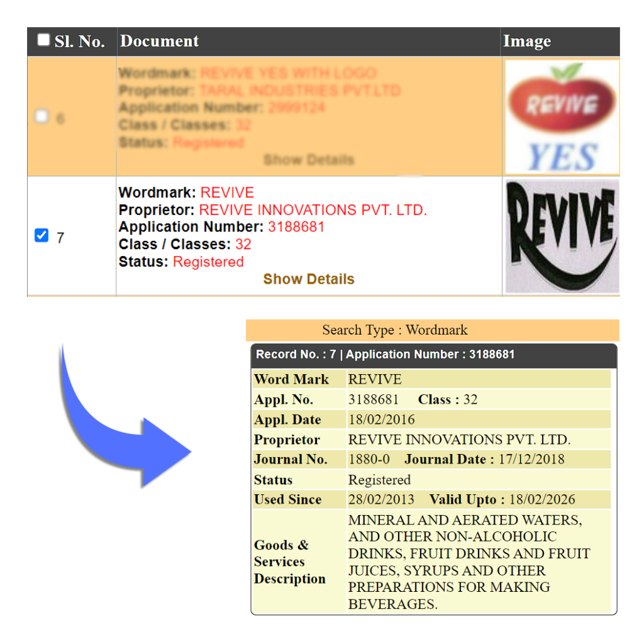Click proprietor REVIVE INNOVATIONS PVT. LTD. in row 7
Screen dimensions: 644x644
point(313,210)
